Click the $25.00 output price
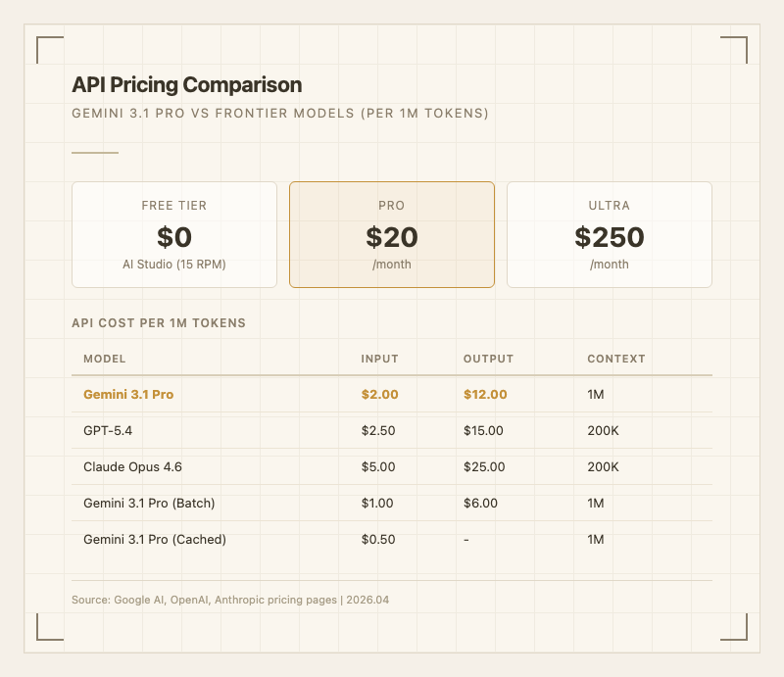The height and width of the screenshot is (677, 784). coord(484,466)
